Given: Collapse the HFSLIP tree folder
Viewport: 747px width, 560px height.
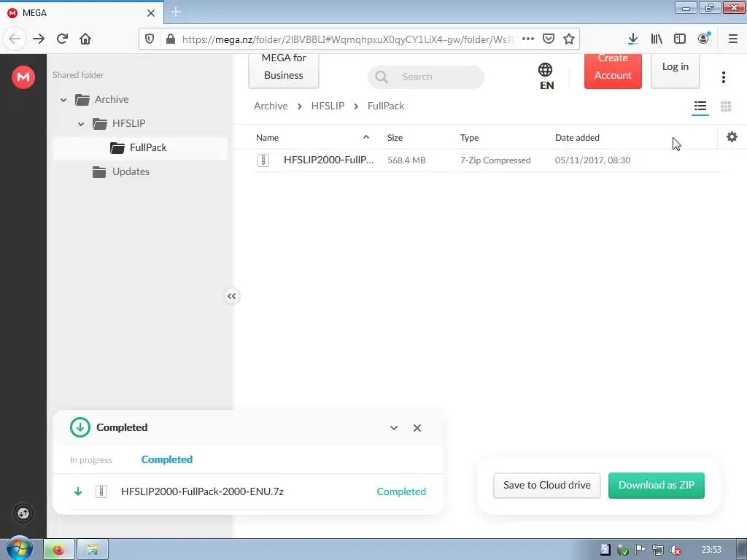Looking at the screenshot, I should click(x=81, y=124).
